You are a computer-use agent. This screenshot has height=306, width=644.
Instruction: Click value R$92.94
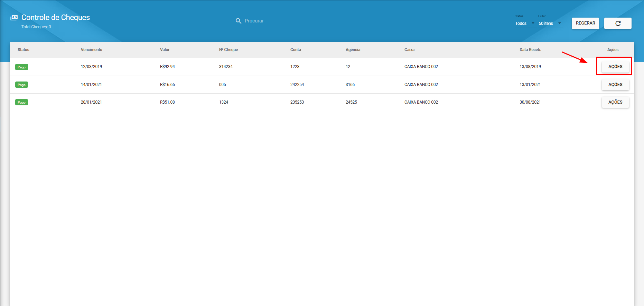click(167, 67)
